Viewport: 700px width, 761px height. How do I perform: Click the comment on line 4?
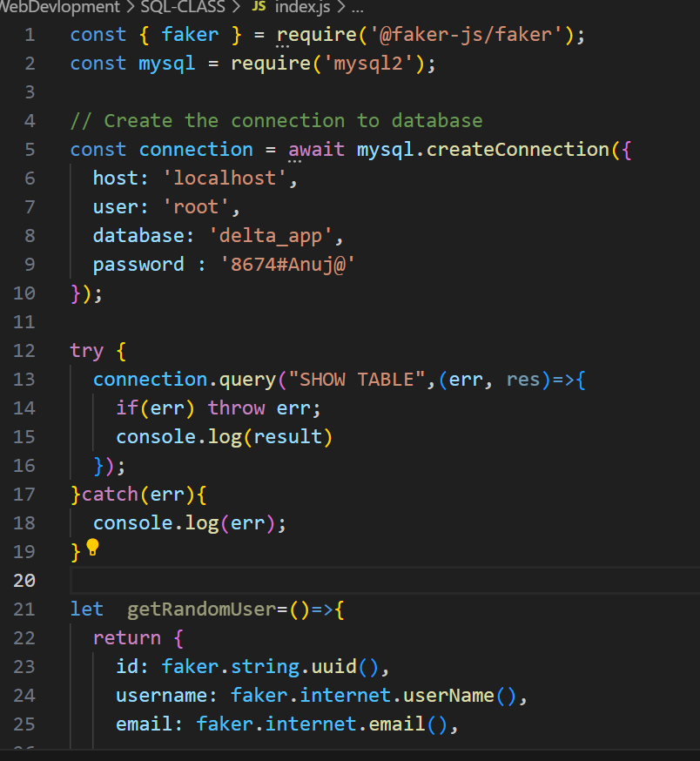pos(276,121)
